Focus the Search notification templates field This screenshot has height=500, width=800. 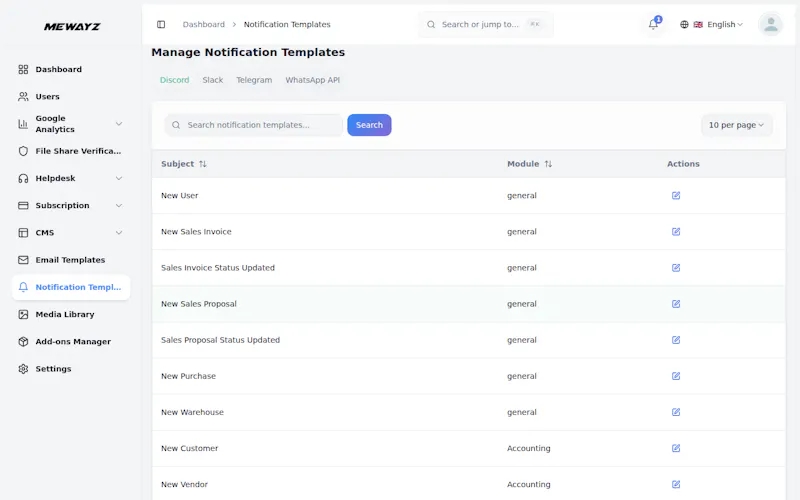[x=254, y=125]
